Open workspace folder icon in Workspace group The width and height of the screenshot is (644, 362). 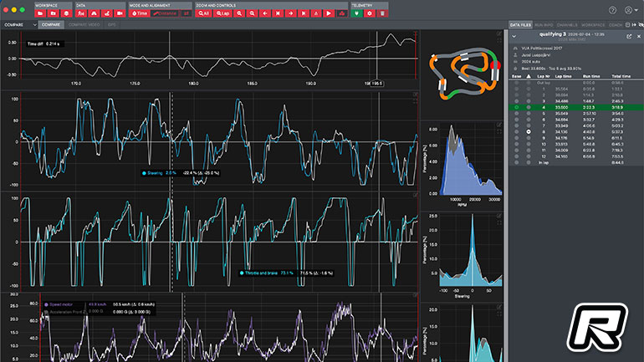point(40,13)
